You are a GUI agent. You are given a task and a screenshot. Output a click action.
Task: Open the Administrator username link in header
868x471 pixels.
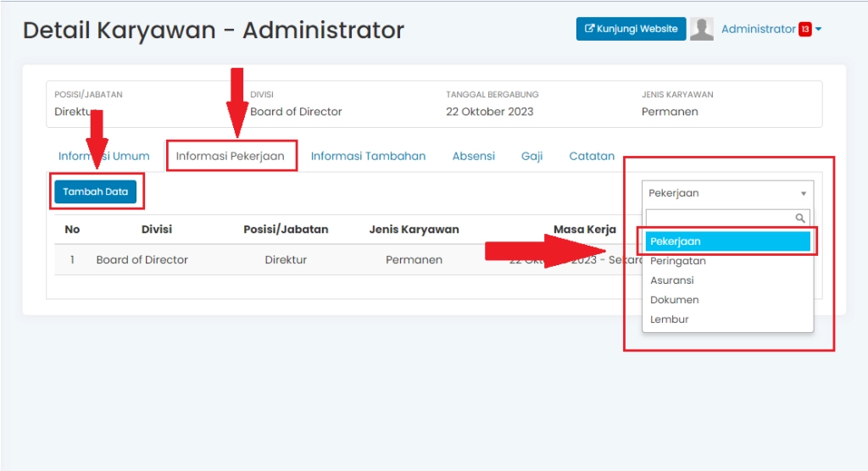(758, 29)
